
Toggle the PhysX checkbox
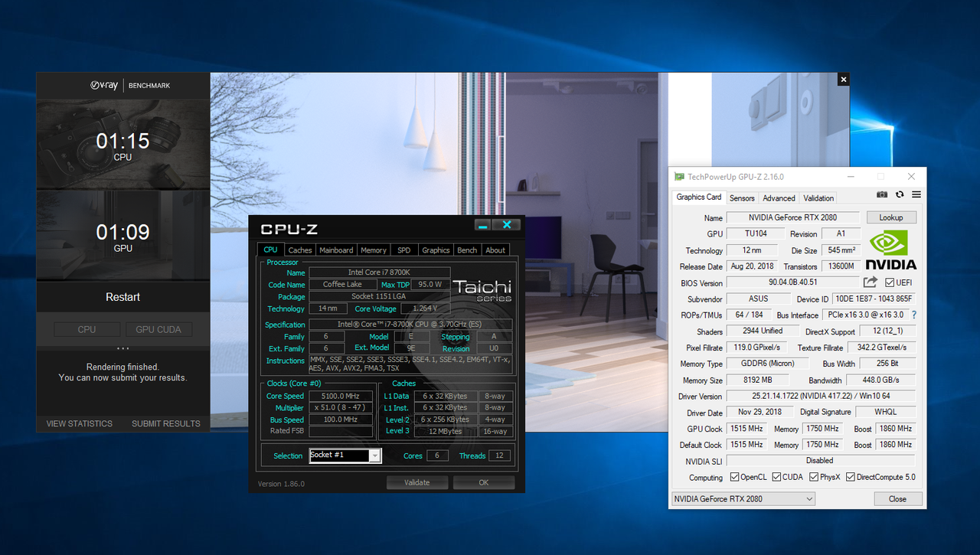[814, 477]
